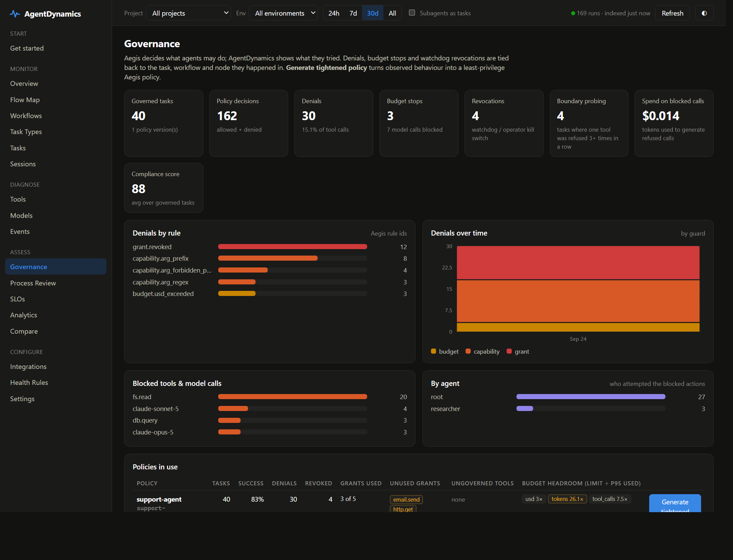The height and width of the screenshot is (560, 733).
Task: Click the capability legend swatch
Action: (x=468, y=351)
